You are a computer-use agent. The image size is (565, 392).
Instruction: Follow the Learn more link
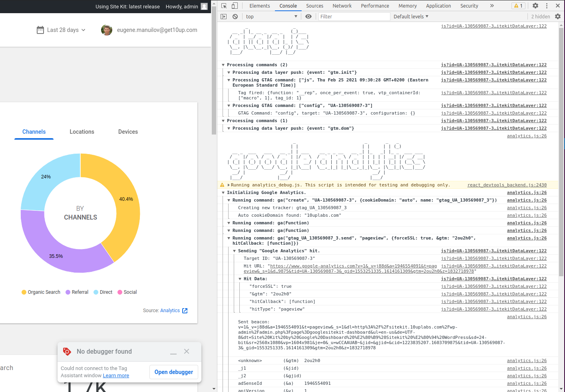(116, 376)
